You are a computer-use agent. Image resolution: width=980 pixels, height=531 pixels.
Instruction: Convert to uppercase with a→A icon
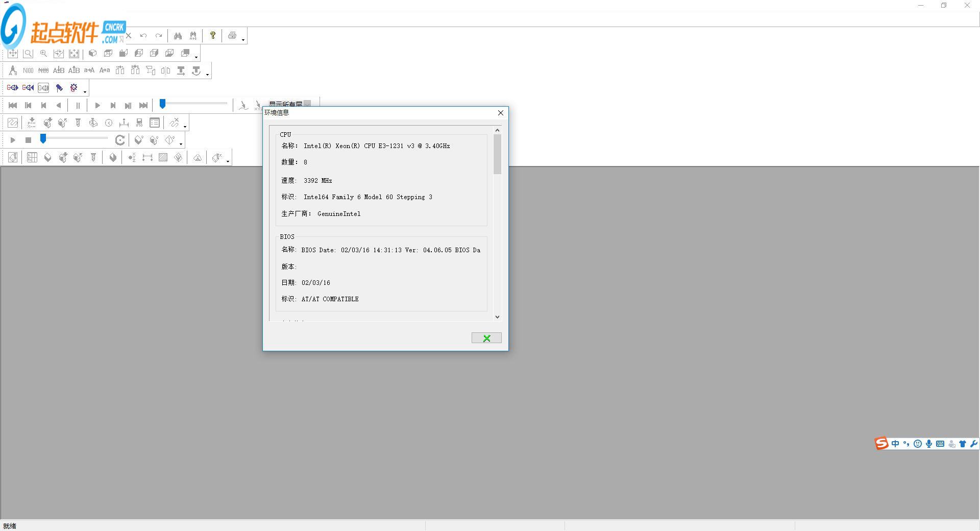(x=89, y=70)
